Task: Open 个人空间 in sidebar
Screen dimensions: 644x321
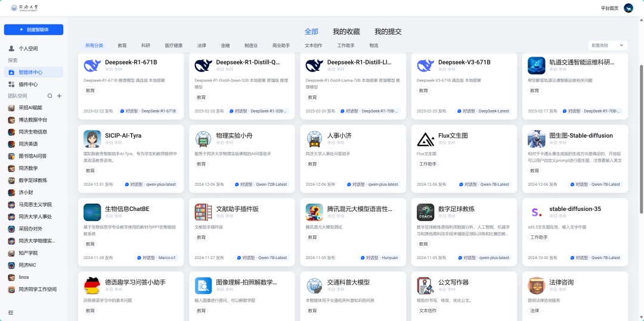Action: coord(33,48)
